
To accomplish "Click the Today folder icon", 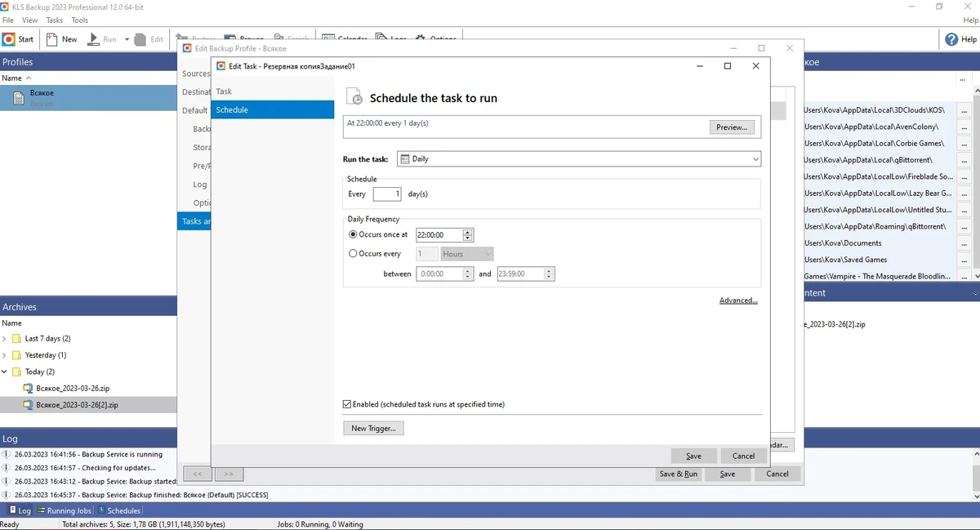I will click(x=16, y=372).
